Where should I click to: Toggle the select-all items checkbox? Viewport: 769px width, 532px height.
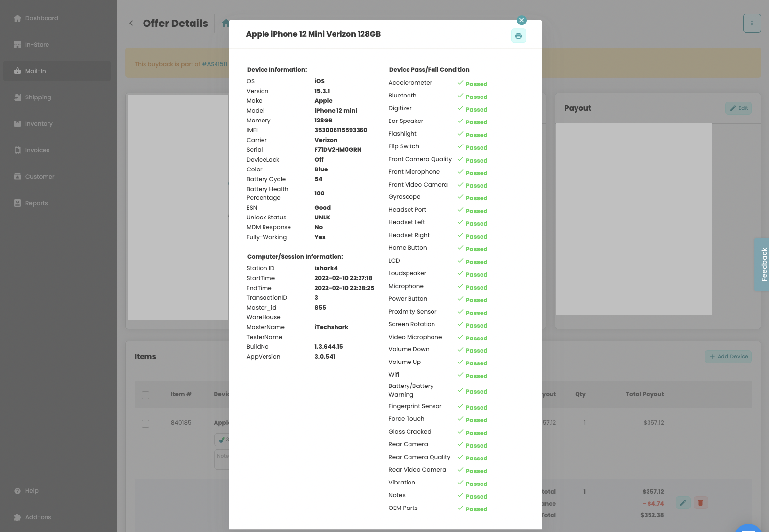click(x=145, y=395)
